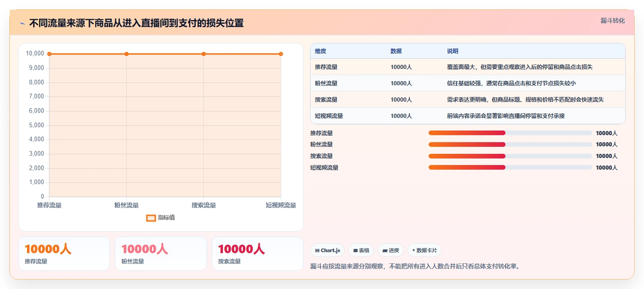Click the 推荐流量 progress bar
The image size is (644, 289).
pyautogui.click(x=510, y=133)
